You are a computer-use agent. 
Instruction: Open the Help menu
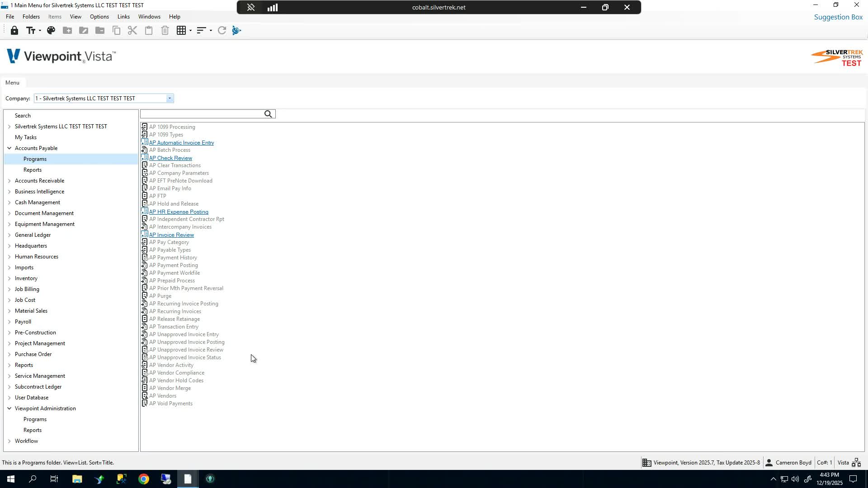[175, 17]
